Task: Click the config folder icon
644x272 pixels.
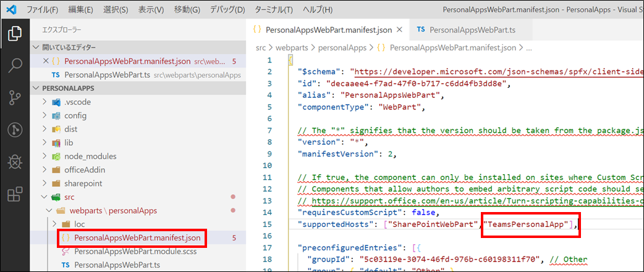Action: pyautogui.click(x=56, y=116)
